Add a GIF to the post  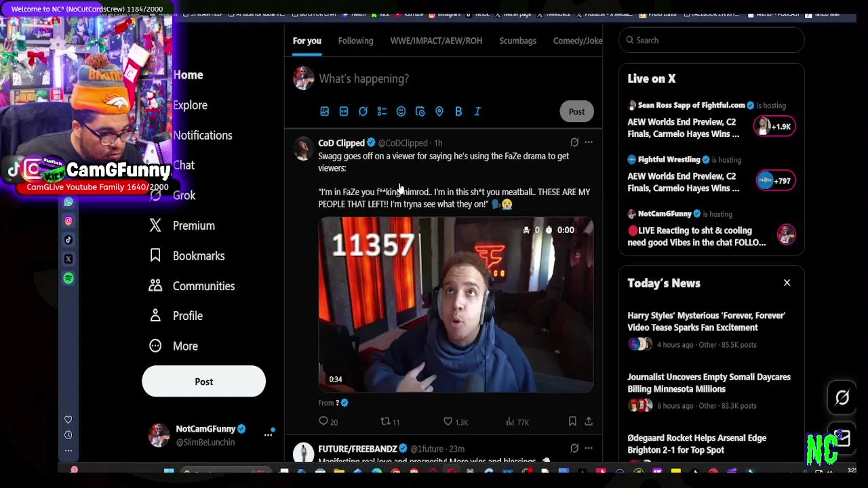click(x=344, y=111)
